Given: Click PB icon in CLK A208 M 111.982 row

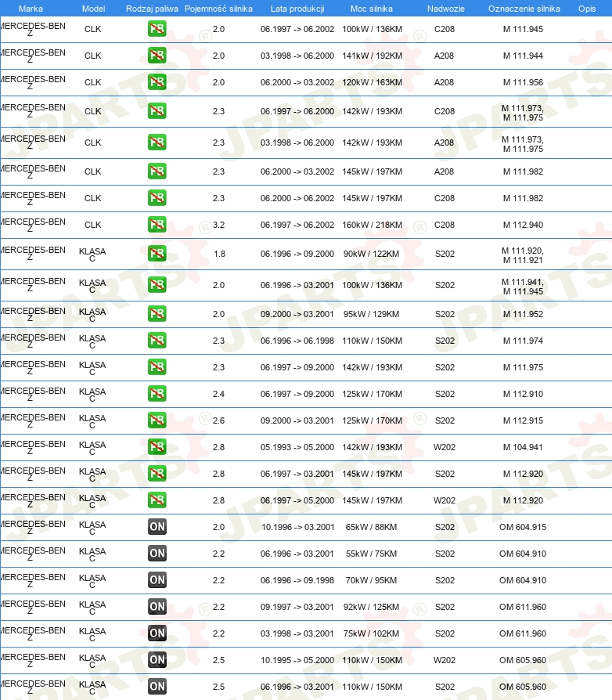Looking at the screenshot, I should click(x=157, y=171).
